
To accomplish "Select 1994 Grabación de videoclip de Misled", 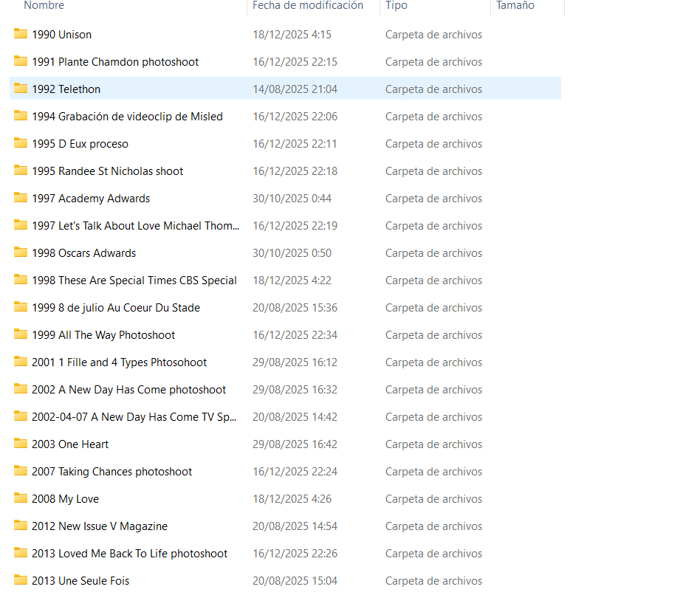I will click(x=127, y=117).
